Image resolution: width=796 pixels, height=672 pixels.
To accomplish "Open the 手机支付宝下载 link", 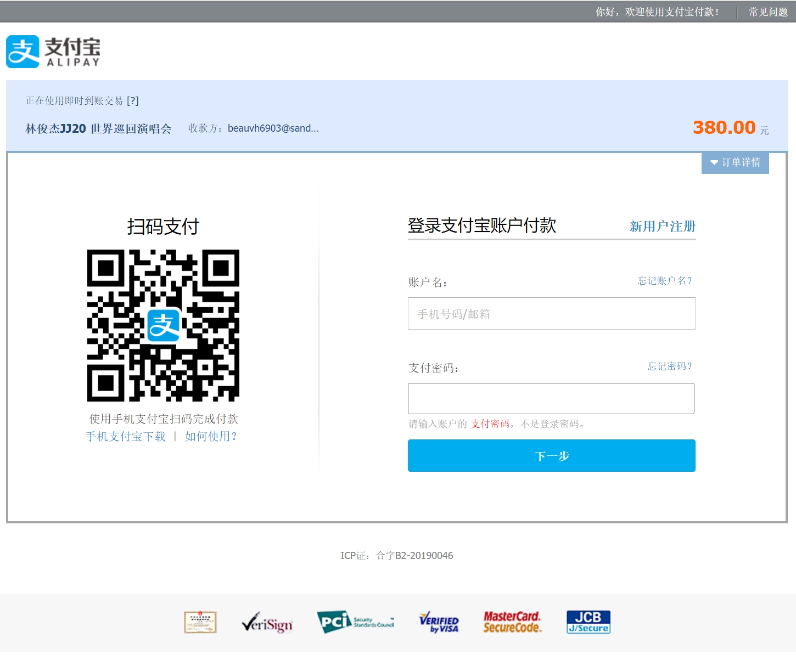I will (x=126, y=437).
